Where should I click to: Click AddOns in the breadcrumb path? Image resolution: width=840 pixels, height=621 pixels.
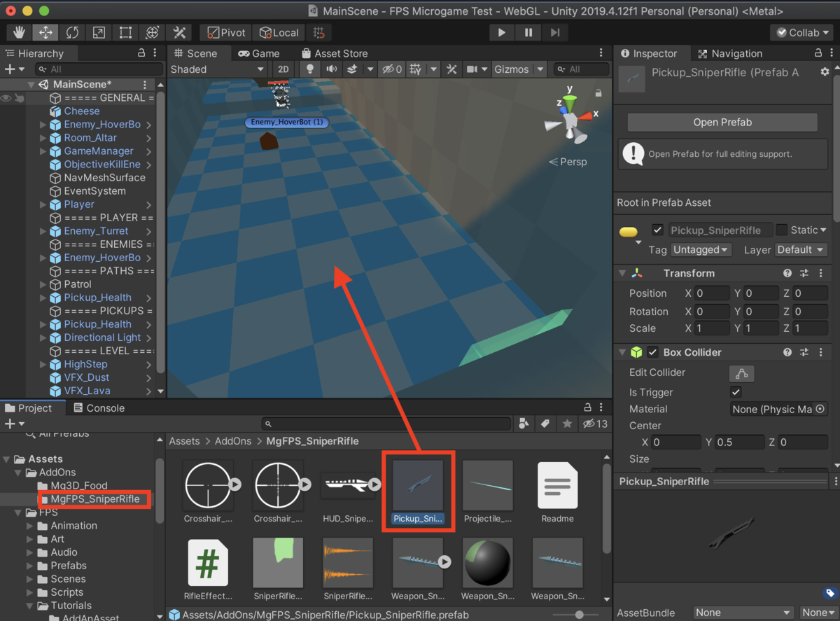pos(234,441)
